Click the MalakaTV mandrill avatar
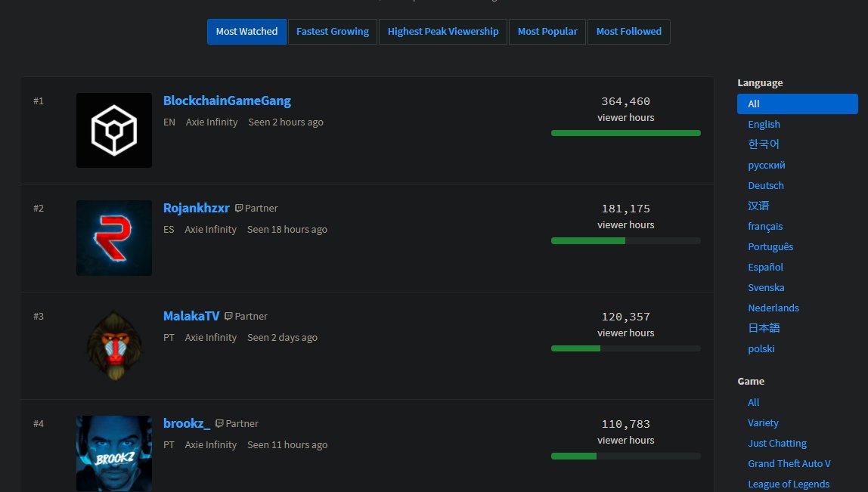 114,345
